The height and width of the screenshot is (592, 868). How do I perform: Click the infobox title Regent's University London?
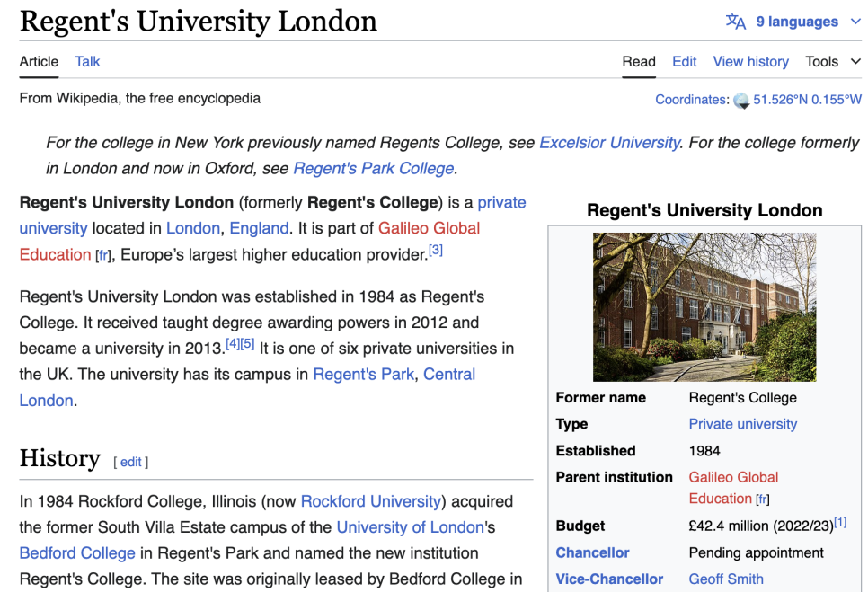coord(704,211)
